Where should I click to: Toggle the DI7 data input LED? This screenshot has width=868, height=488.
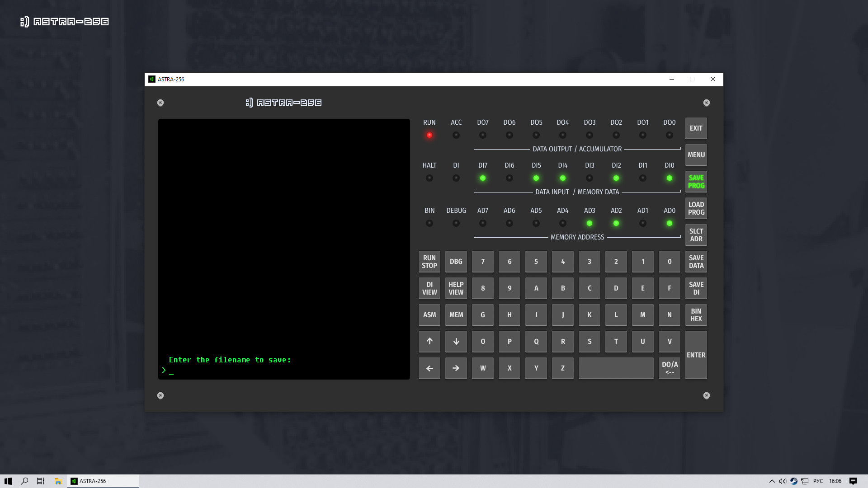tap(482, 178)
